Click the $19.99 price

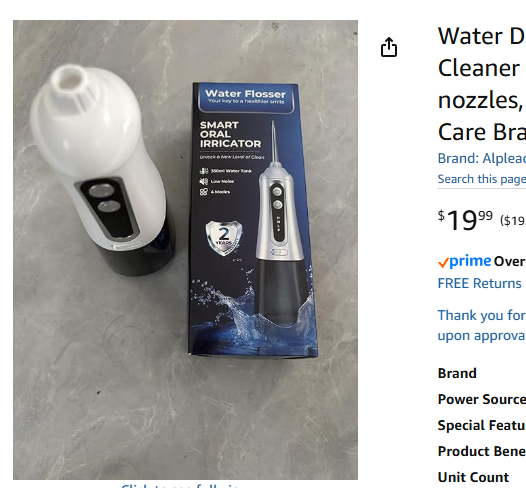[x=465, y=220]
